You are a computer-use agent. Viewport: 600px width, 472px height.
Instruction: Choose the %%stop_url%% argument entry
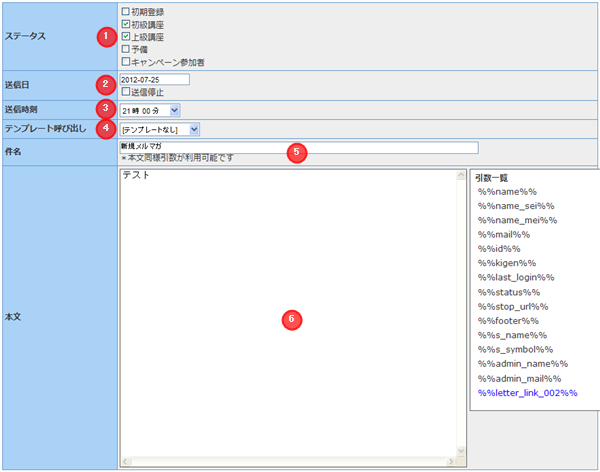(512, 306)
